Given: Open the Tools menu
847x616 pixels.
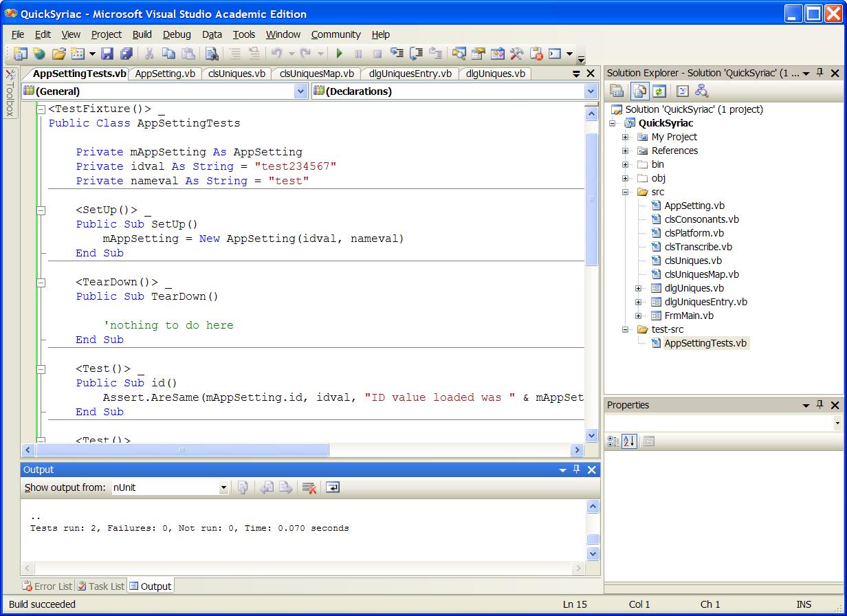Looking at the screenshot, I should [x=244, y=34].
